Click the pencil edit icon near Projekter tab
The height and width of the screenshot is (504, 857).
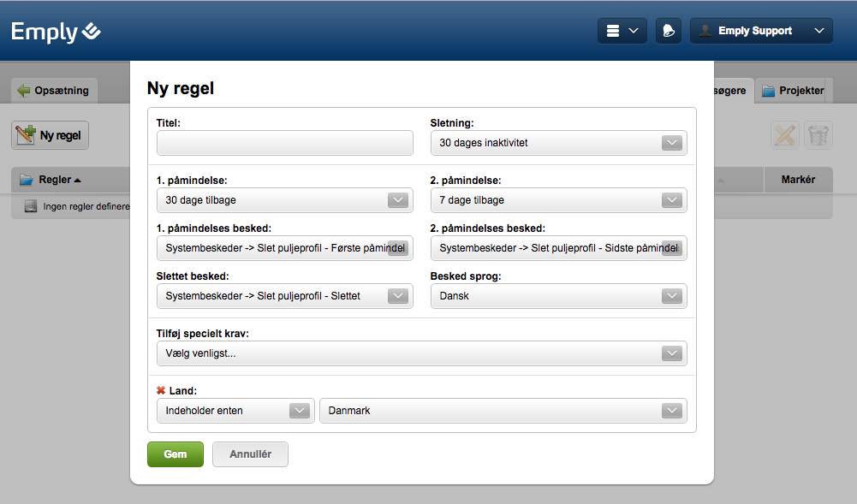785,134
